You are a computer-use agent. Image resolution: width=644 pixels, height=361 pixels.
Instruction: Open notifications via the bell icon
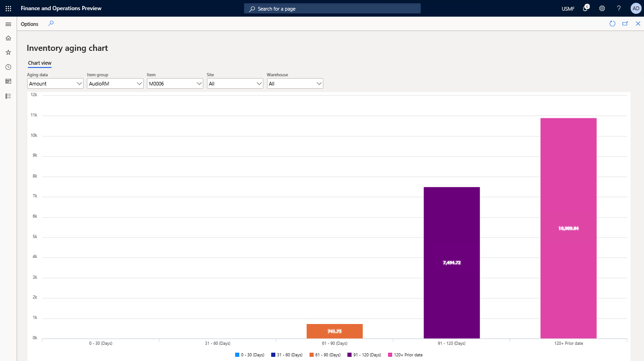[x=585, y=8]
